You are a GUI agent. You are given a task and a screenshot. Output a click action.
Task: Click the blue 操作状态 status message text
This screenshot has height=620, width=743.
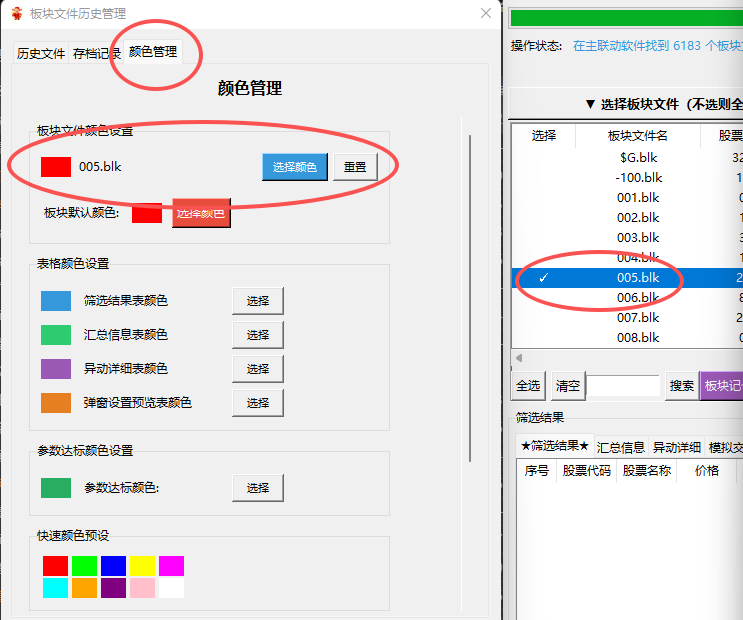658,46
